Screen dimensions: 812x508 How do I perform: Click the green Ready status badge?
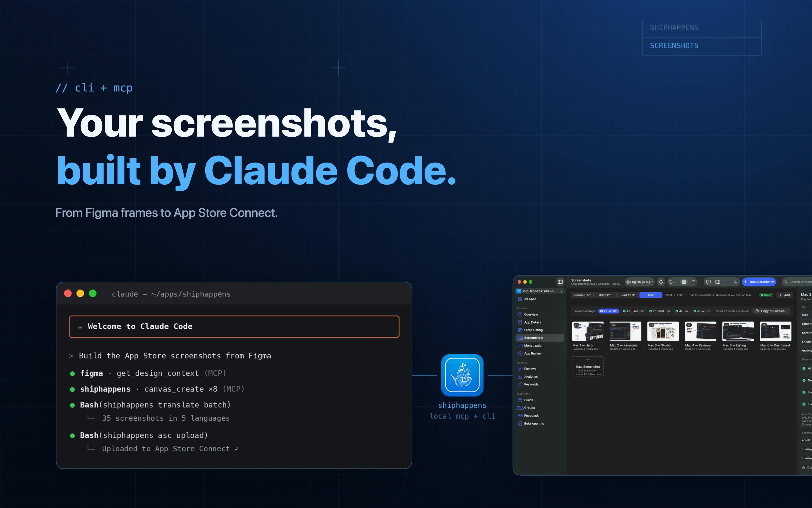coord(766,295)
